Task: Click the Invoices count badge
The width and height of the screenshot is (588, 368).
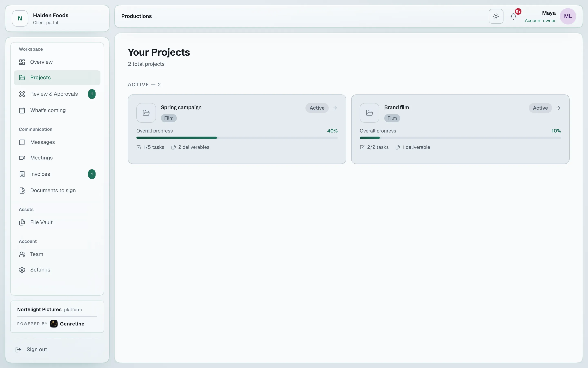Action: pos(92,174)
